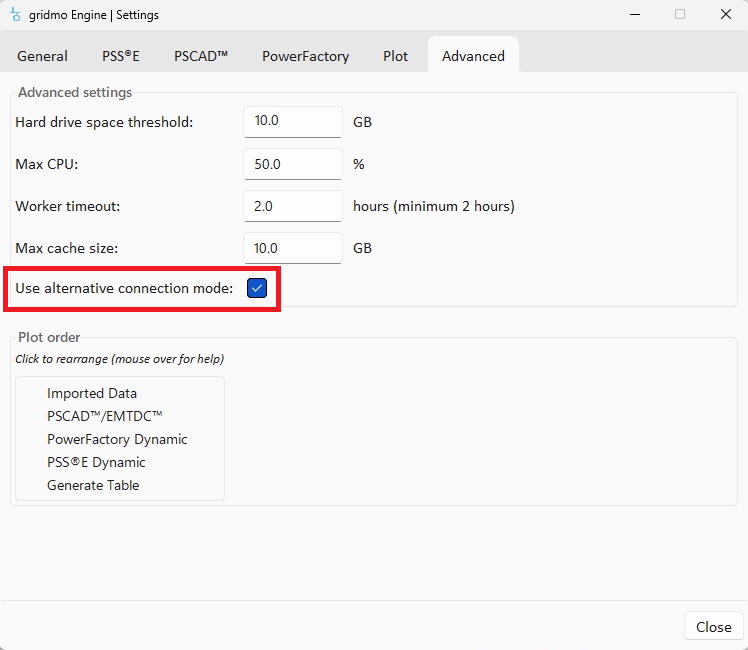Disable the alternative connection mode checkbox

tap(257, 288)
